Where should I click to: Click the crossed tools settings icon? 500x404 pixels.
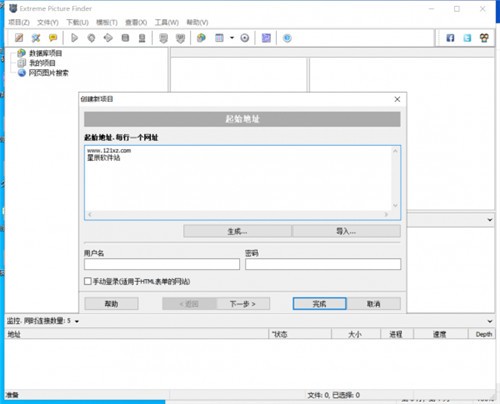36,38
